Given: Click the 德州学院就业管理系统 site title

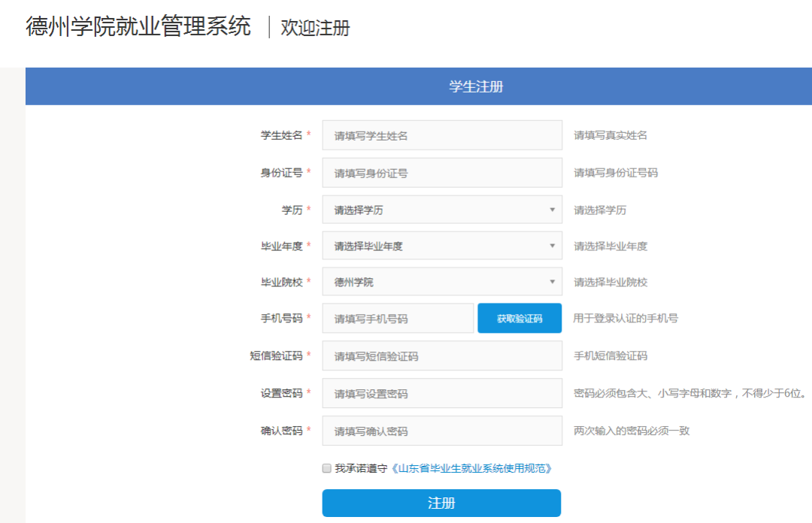Looking at the screenshot, I should click(138, 27).
